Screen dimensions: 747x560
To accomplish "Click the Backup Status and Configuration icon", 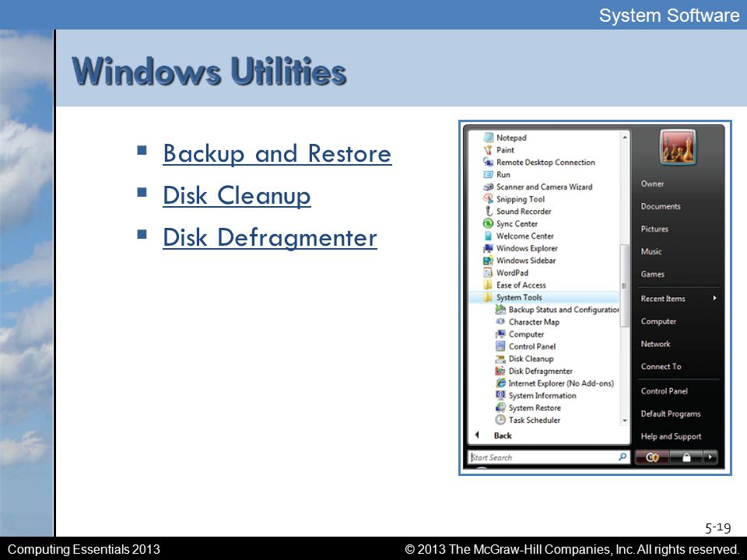I will pyautogui.click(x=500, y=310).
